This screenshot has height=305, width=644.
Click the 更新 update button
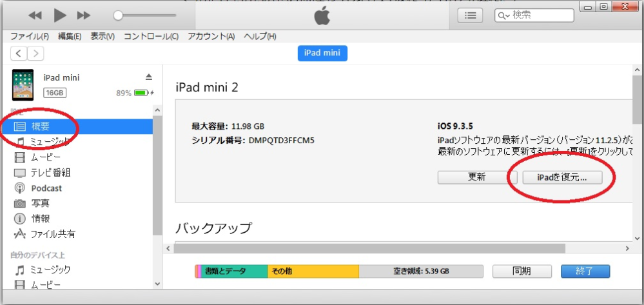pos(477,177)
